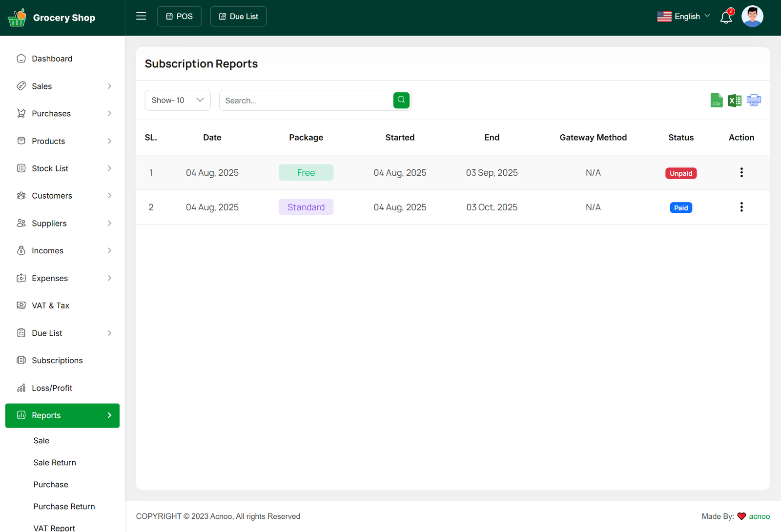Print the subscription report
781x532 pixels.
[754, 101]
